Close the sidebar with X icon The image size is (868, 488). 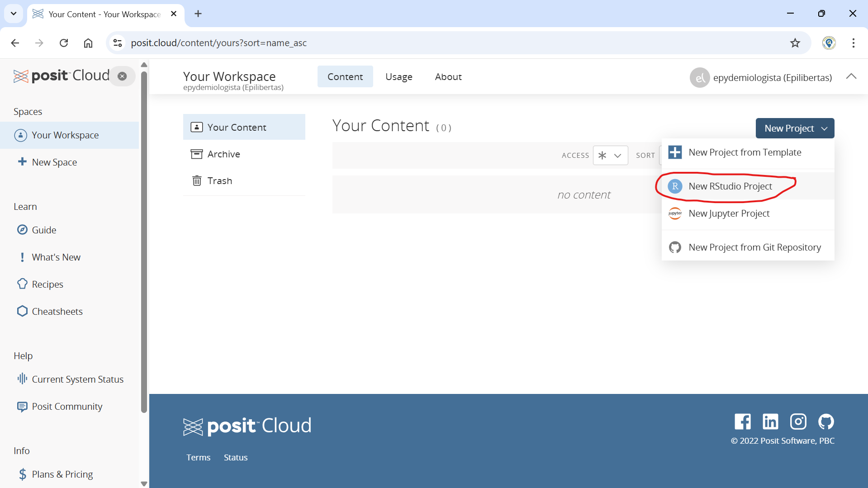122,76
